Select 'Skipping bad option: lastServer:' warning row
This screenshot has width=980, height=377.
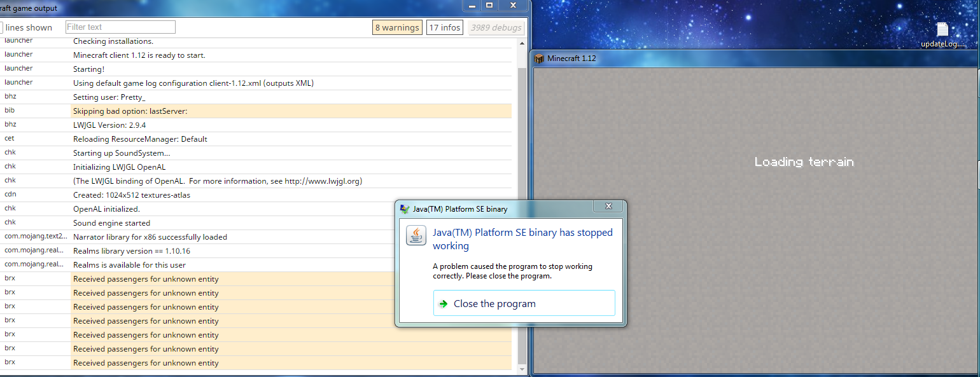pyautogui.click(x=256, y=111)
